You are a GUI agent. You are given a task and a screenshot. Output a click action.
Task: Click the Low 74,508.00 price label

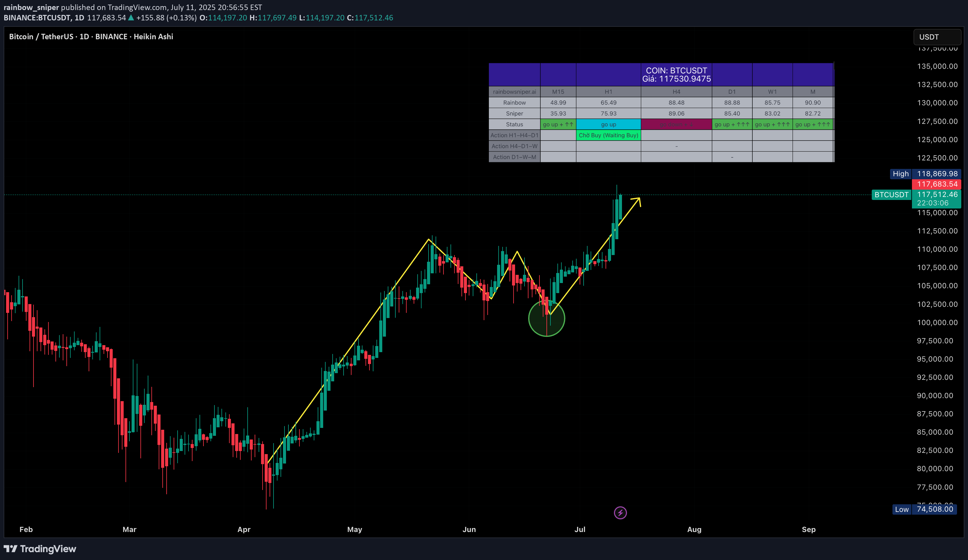coord(924,509)
